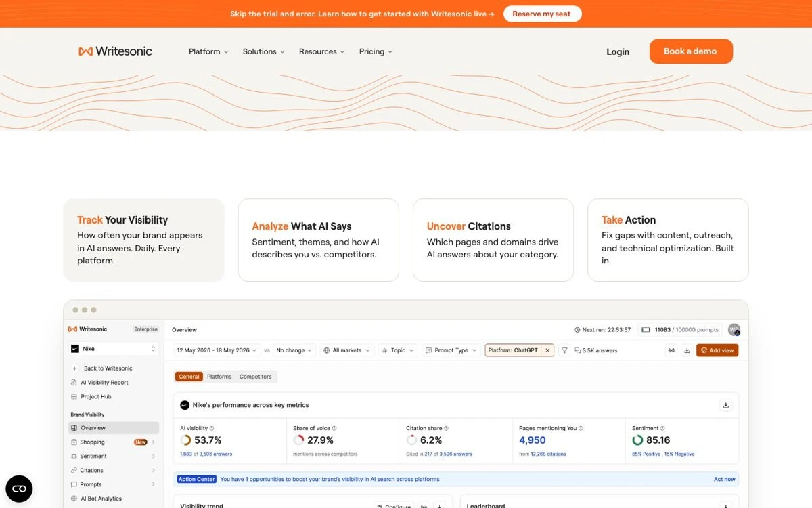Expand the Shopping sidebar chevron

[x=154, y=442]
